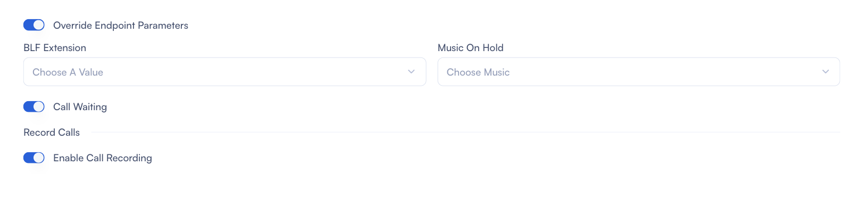Click the 'Call Waiting' label text
Viewport: 868px width, 214px height.
coord(80,107)
